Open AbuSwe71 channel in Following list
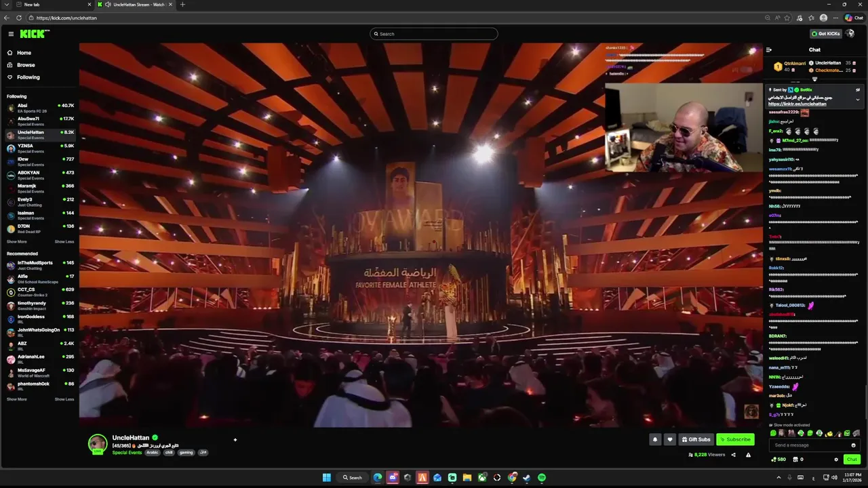Screen dimensions: 868x488 point(41,121)
